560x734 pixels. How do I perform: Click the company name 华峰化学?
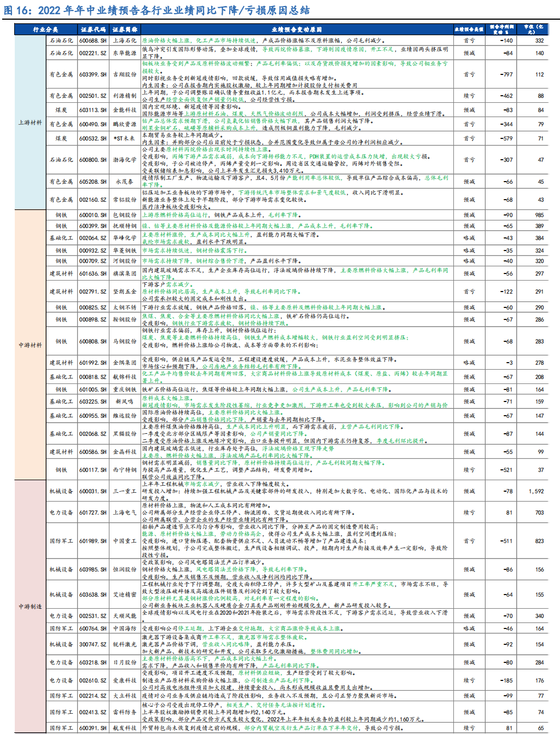click(125, 238)
